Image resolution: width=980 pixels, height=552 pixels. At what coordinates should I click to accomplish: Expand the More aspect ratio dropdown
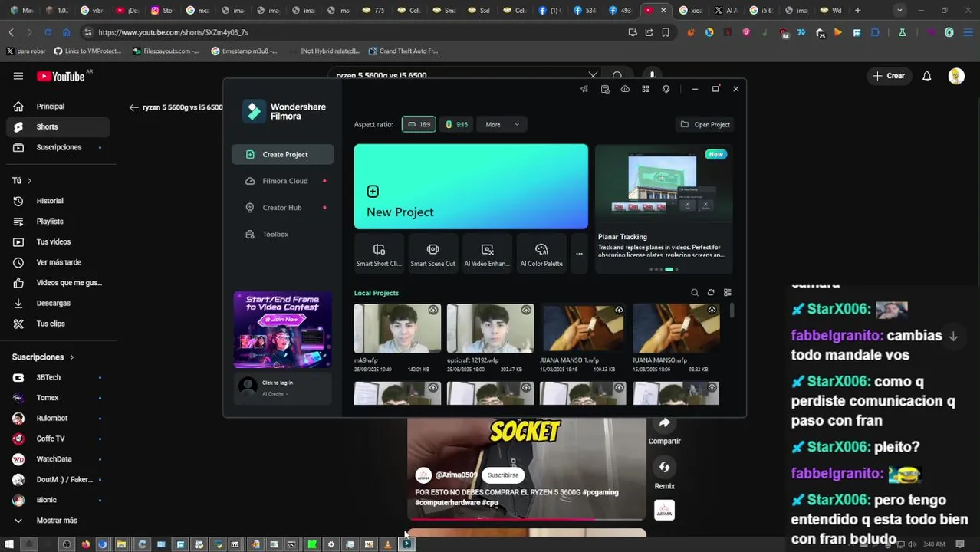tap(502, 124)
